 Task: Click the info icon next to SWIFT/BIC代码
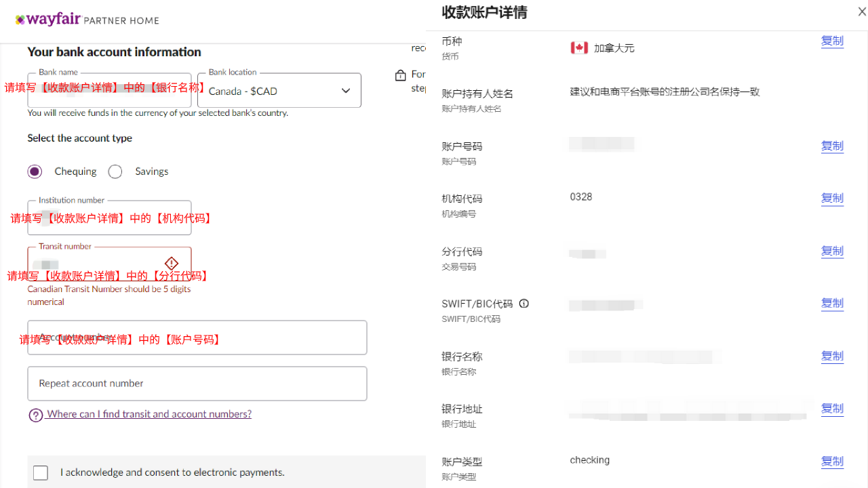[x=524, y=303]
